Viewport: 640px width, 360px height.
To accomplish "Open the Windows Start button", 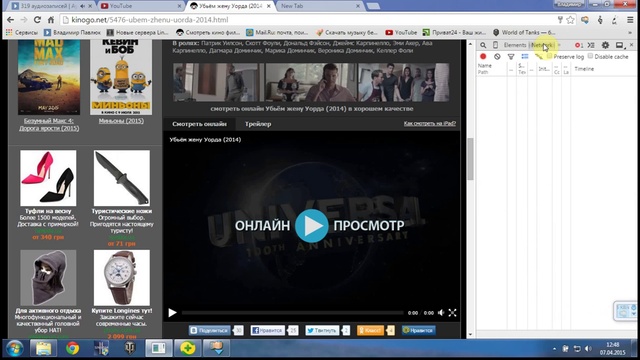I will pyautogui.click(x=15, y=349).
